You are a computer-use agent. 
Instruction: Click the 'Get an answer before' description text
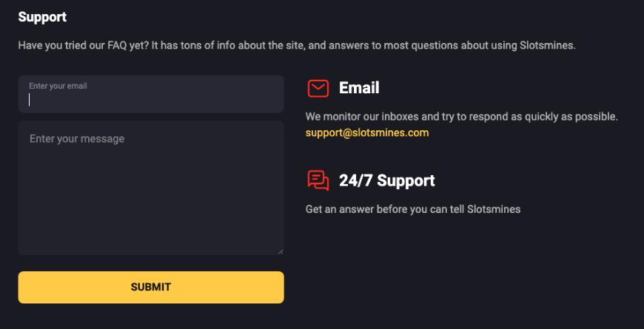(413, 209)
